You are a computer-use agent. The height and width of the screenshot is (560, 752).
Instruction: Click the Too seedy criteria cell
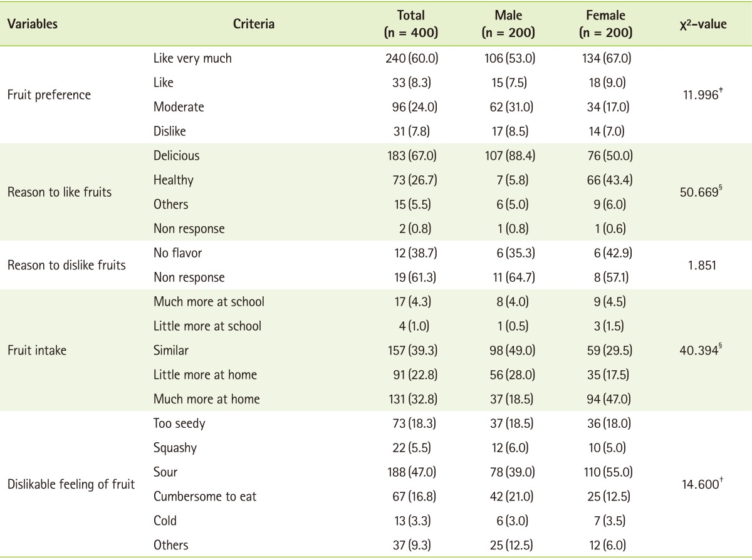coord(179,423)
